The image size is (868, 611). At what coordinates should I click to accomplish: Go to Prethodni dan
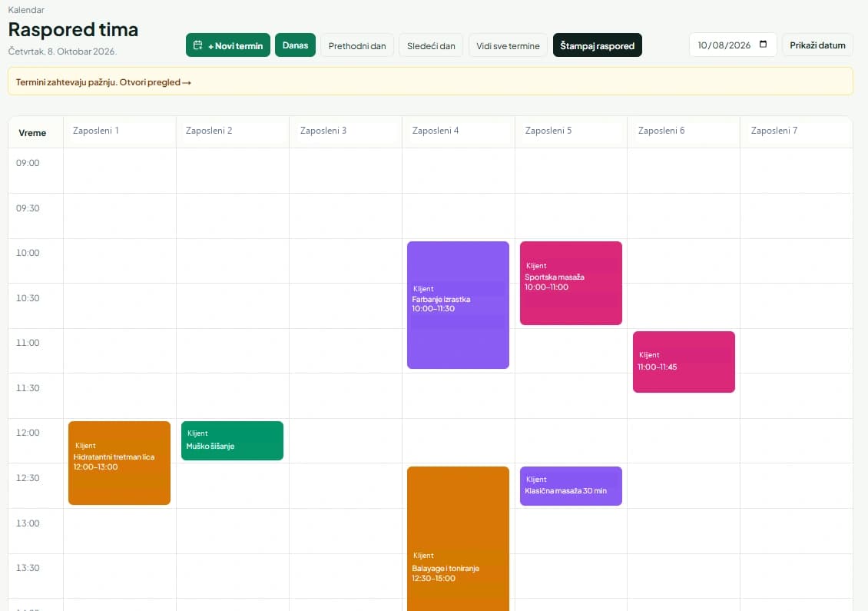click(x=357, y=45)
